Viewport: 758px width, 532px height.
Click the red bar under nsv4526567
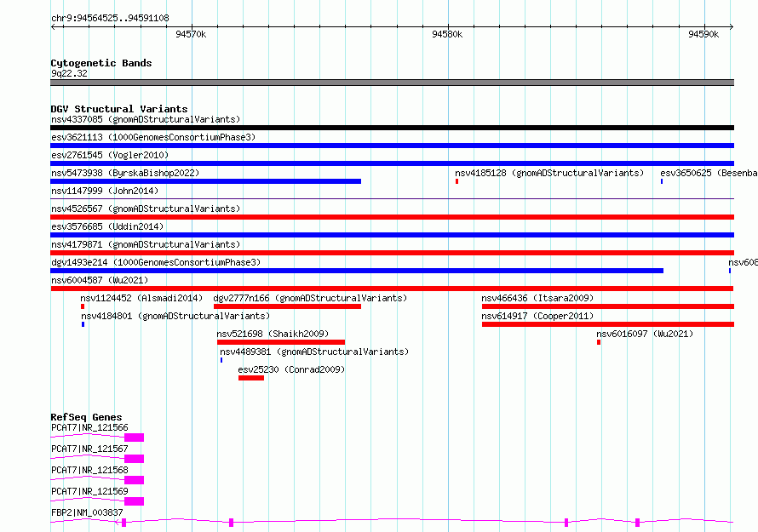[x=392, y=217]
